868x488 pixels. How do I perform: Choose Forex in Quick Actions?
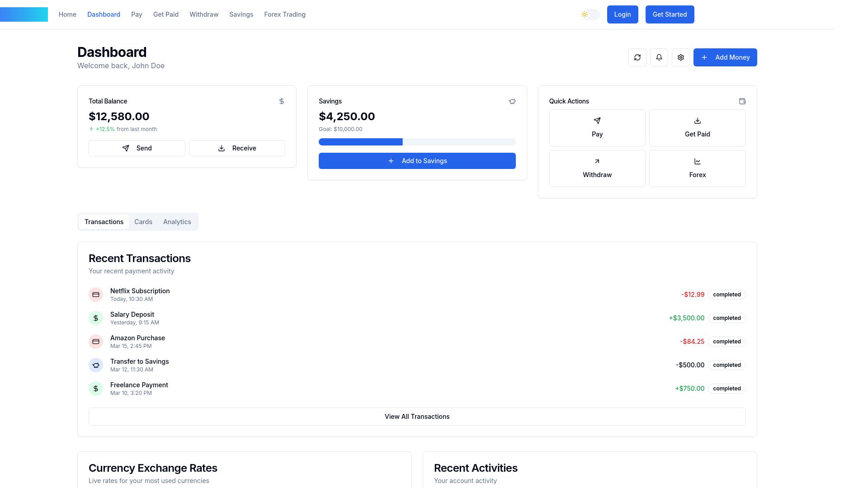click(x=697, y=169)
